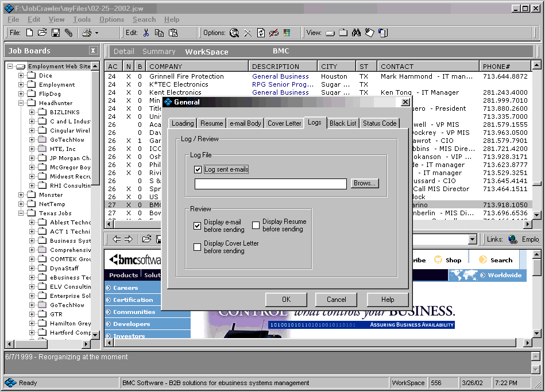Open the browser address dropdown arrow
The image size is (545, 392).
click(473, 239)
